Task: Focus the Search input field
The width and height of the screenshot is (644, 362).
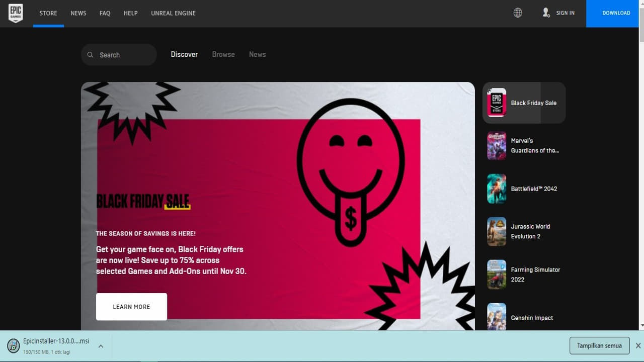Action: coord(119,55)
